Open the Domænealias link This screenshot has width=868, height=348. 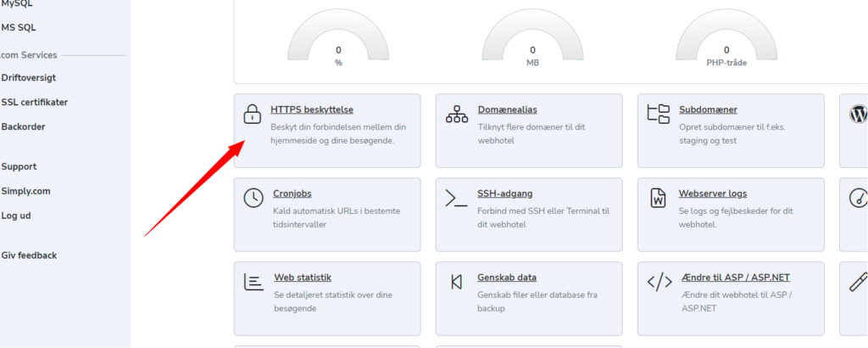[508, 109]
